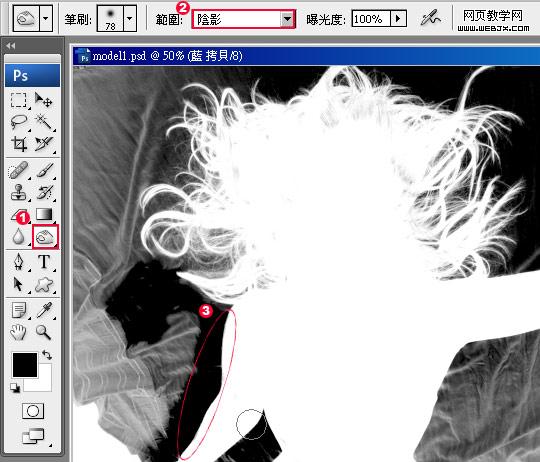
Task: Change the screen mode
Action: tap(33, 437)
